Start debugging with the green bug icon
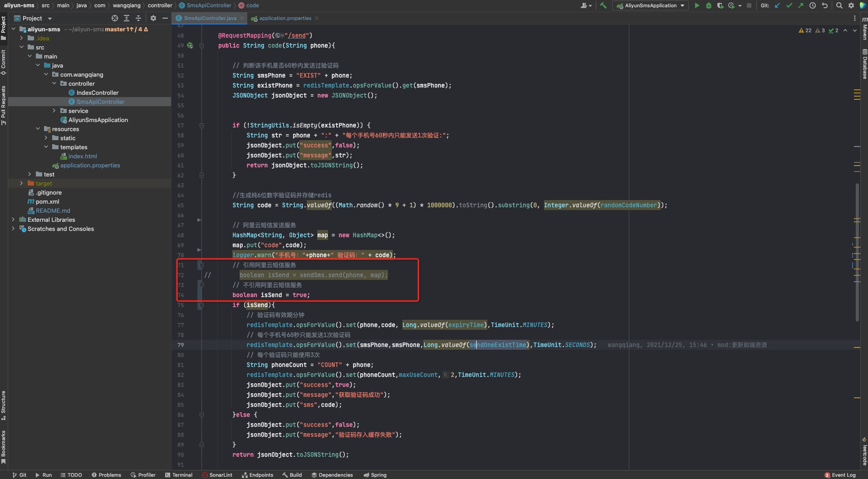Viewport: 868px width, 479px height. (708, 5)
